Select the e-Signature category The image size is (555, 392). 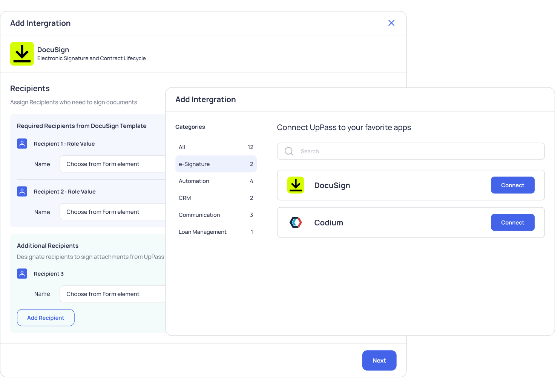(216, 164)
